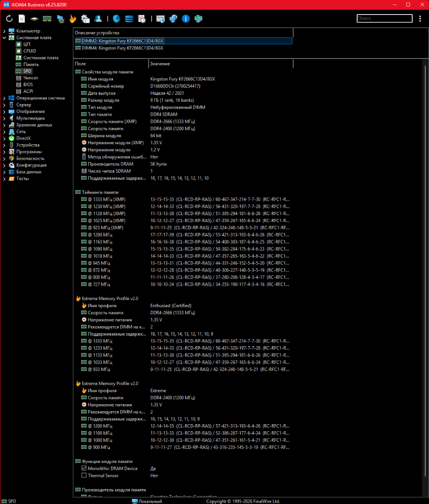Click the Refresh icon in the toolbar
Screen dimensions: 429x504
tap(9, 19)
